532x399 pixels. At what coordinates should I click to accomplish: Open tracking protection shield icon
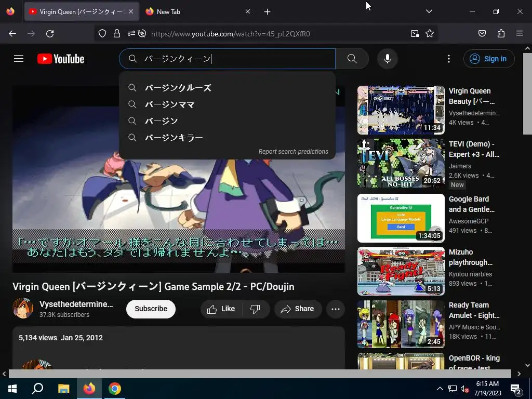coord(102,33)
